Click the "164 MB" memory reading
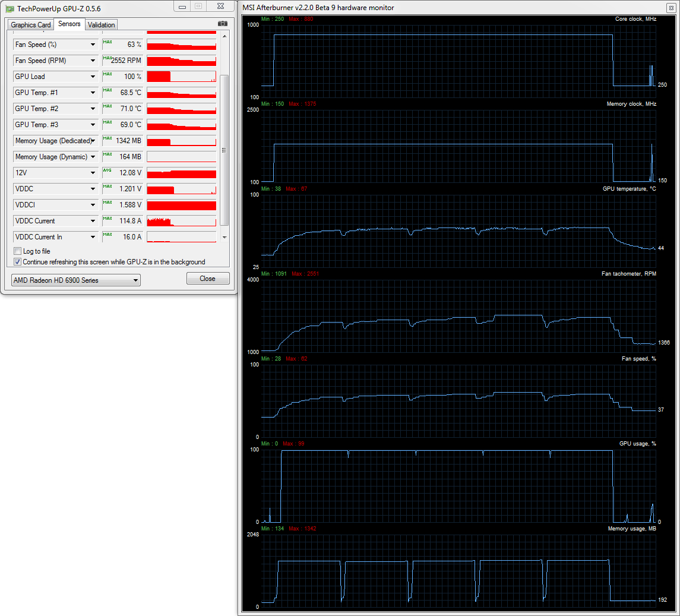 pos(131,157)
